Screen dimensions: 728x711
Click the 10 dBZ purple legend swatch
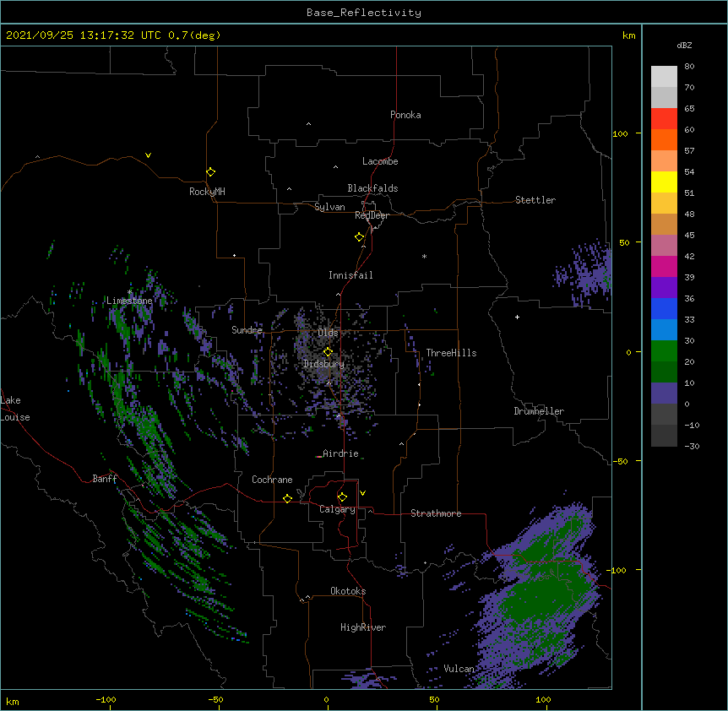pos(664,393)
